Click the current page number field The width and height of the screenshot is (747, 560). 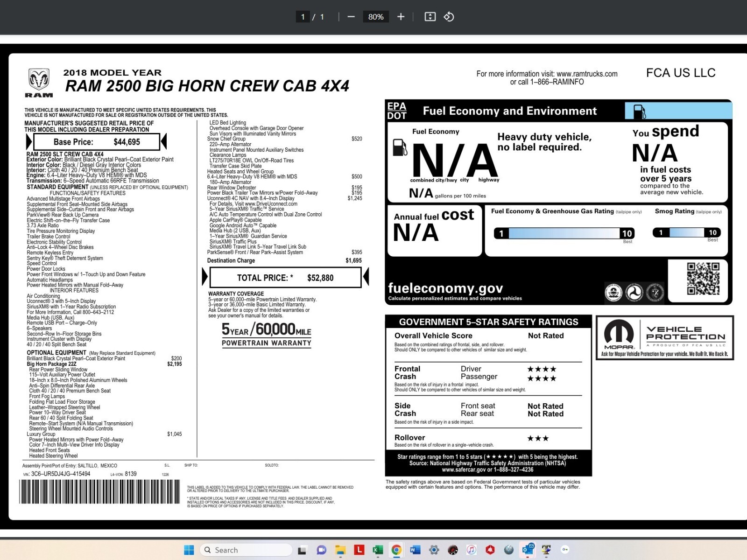tap(303, 17)
